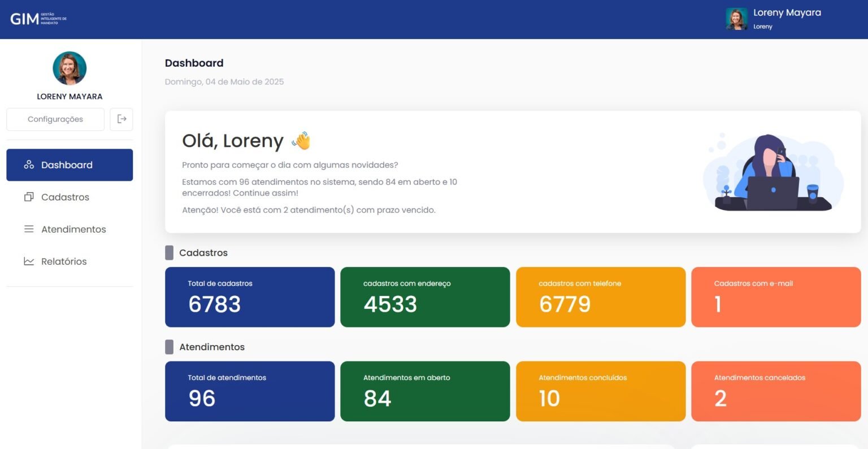Click the Cadastros com e-mail card
868x449 pixels.
click(x=776, y=297)
